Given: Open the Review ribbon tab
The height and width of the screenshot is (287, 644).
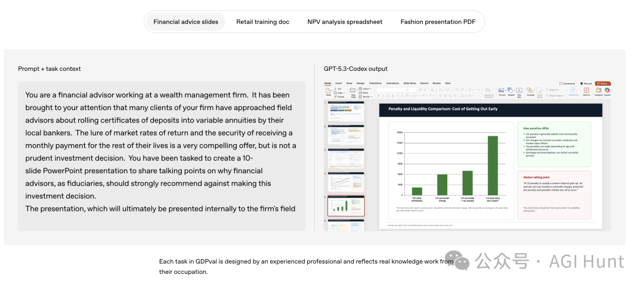Looking at the screenshot, I should click(x=436, y=83).
